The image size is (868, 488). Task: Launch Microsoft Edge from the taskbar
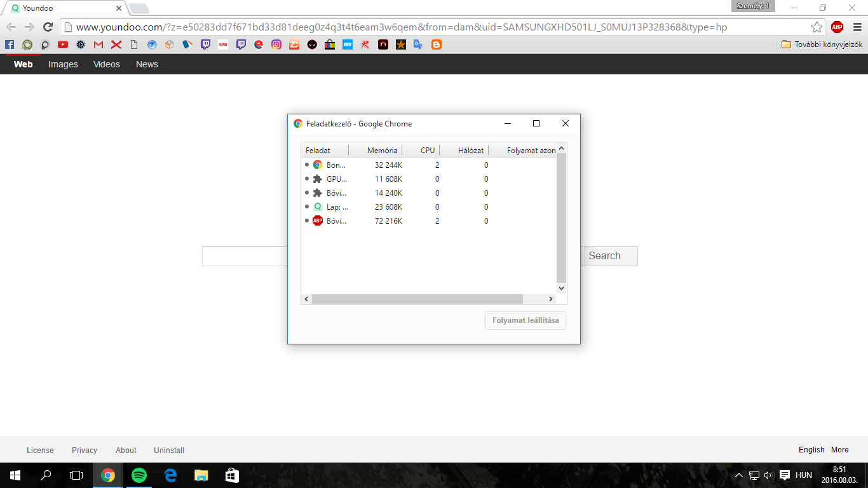[x=170, y=475]
